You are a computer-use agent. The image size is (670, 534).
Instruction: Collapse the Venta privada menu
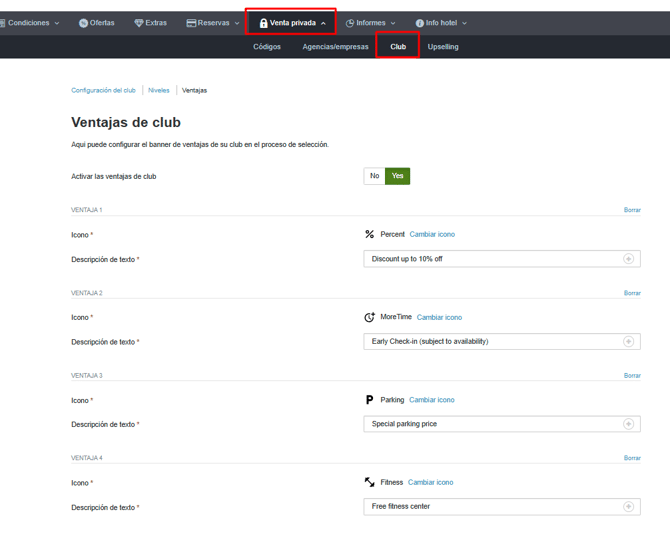[293, 23]
